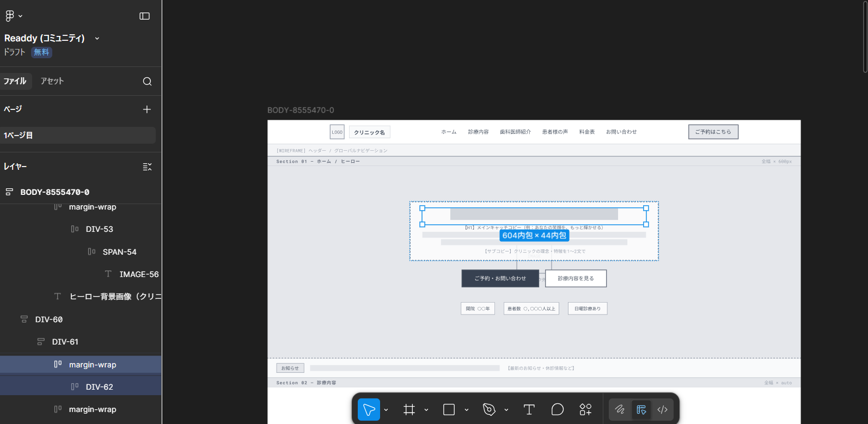The height and width of the screenshot is (424, 868).
Task: Open shape tools dropdown arrow
Action: point(466,410)
